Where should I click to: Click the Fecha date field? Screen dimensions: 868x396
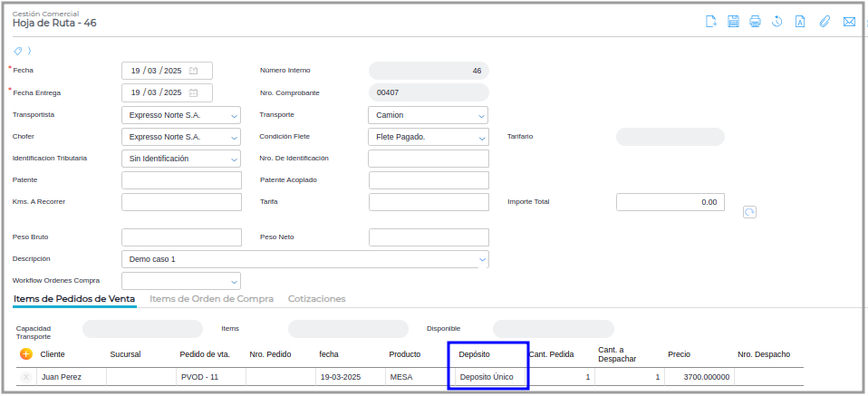[168, 71]
